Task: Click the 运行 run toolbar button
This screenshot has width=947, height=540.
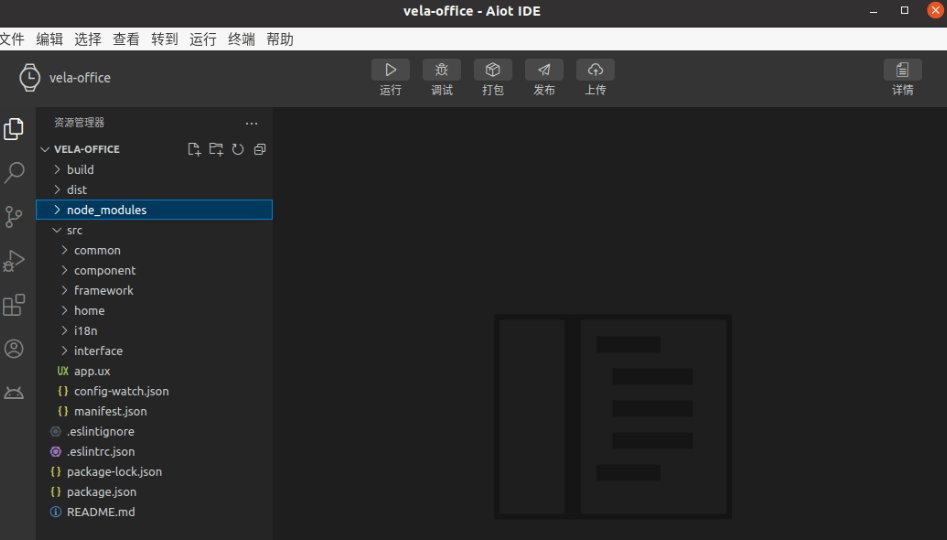Action: (390, 70)
